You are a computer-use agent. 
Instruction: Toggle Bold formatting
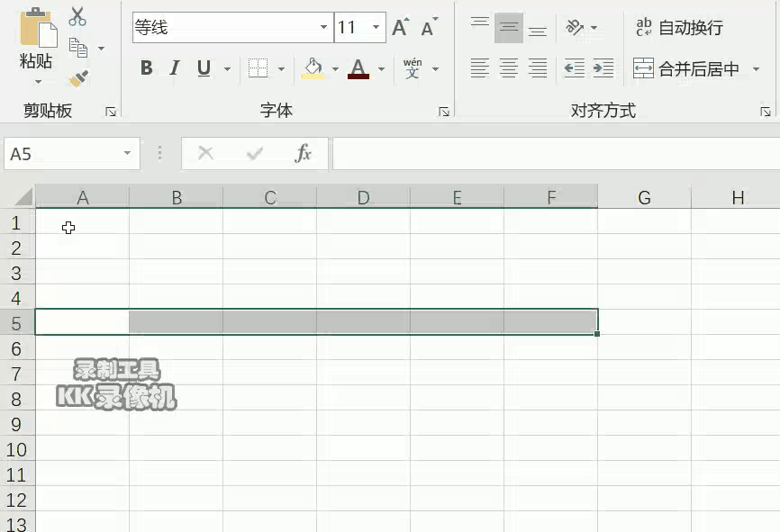point(146,68)
